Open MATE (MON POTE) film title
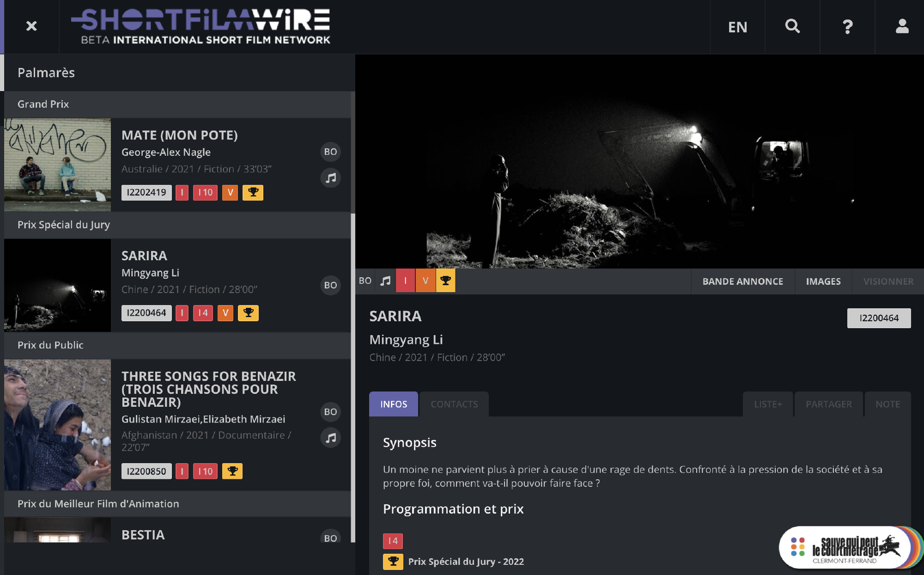Viewport: 924px width, 575px height. [179, 135]
